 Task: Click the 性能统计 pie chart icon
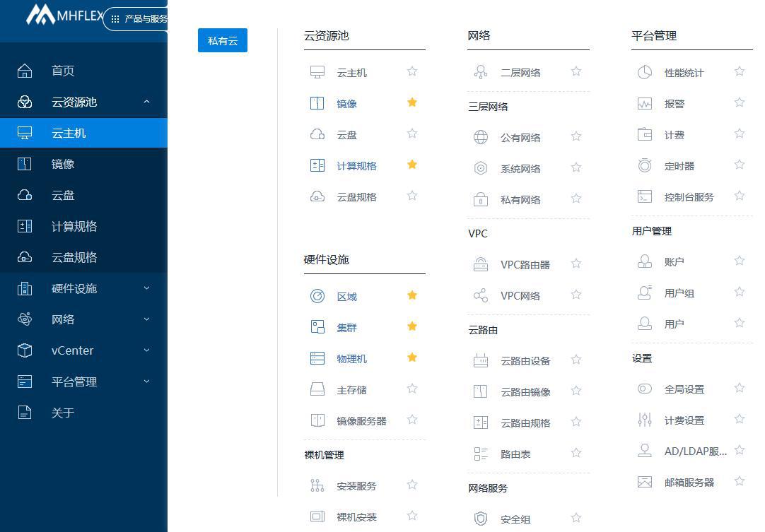(645, 72)
